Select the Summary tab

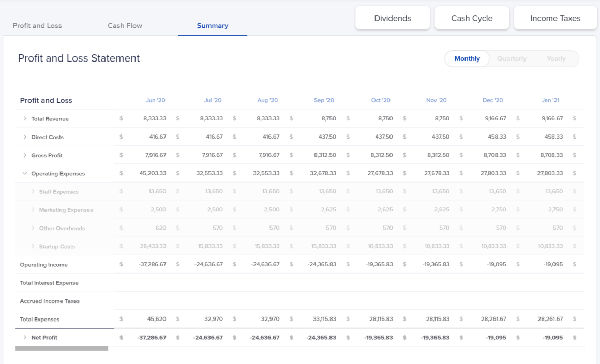tap(212, 25)
